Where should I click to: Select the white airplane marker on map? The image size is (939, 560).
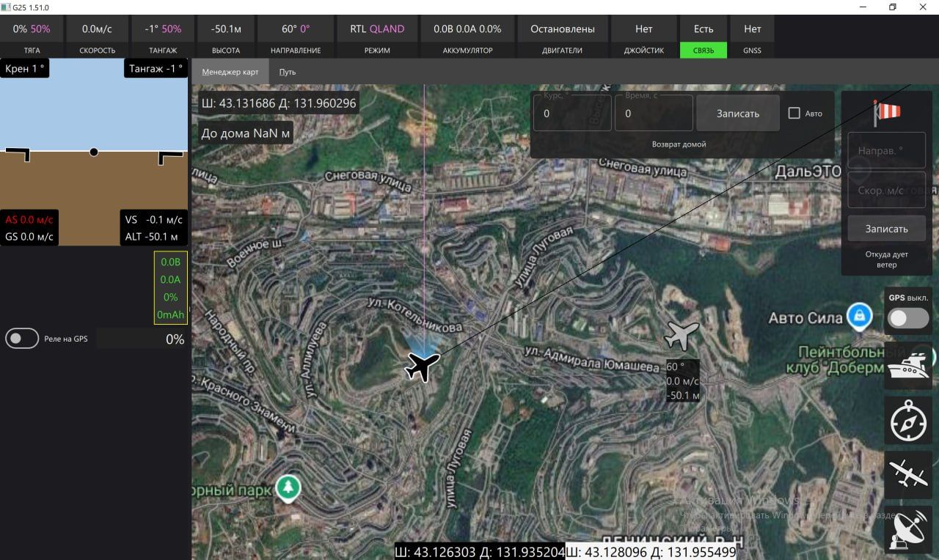tap(682, 335)
